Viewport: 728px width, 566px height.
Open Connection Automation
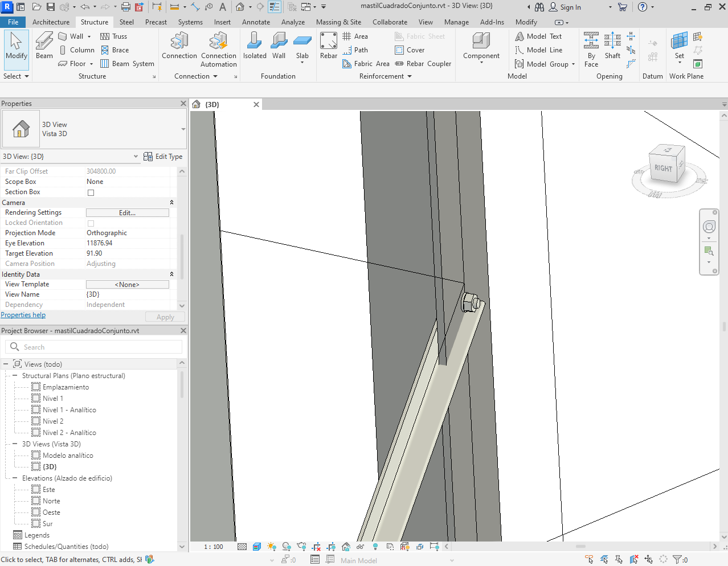pyautogui.click(x=218, y=50)
